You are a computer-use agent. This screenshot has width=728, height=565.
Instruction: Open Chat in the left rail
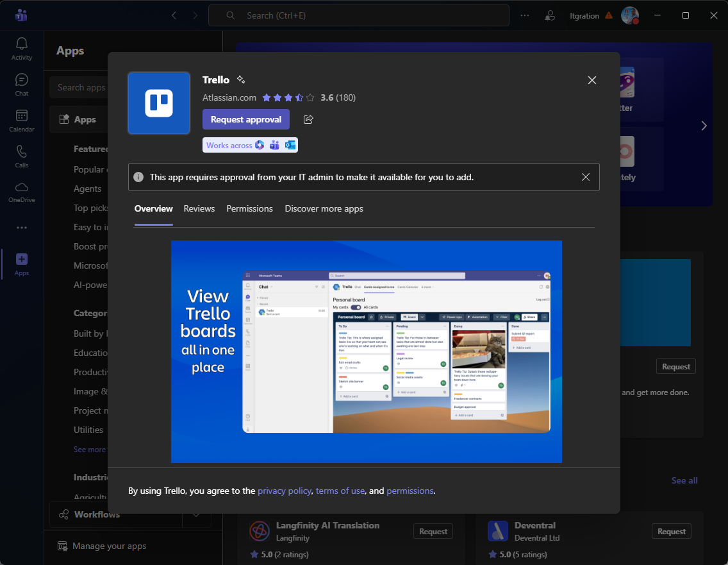click(22, 85)
